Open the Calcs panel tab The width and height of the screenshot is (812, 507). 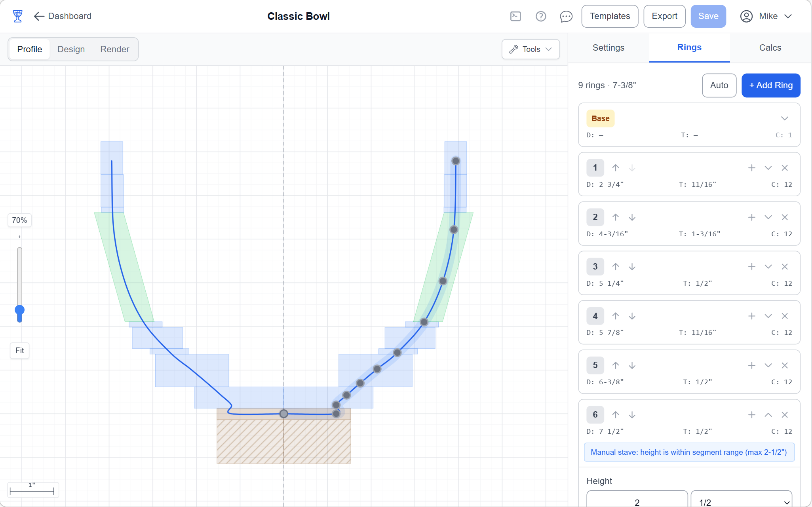pos(770,47)
